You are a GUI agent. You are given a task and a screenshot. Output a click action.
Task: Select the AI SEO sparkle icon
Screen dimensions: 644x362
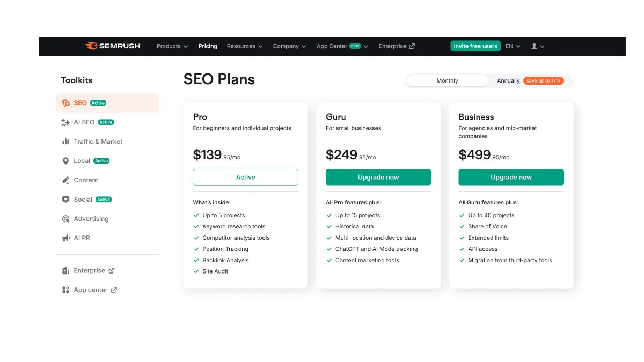point(66,122)
